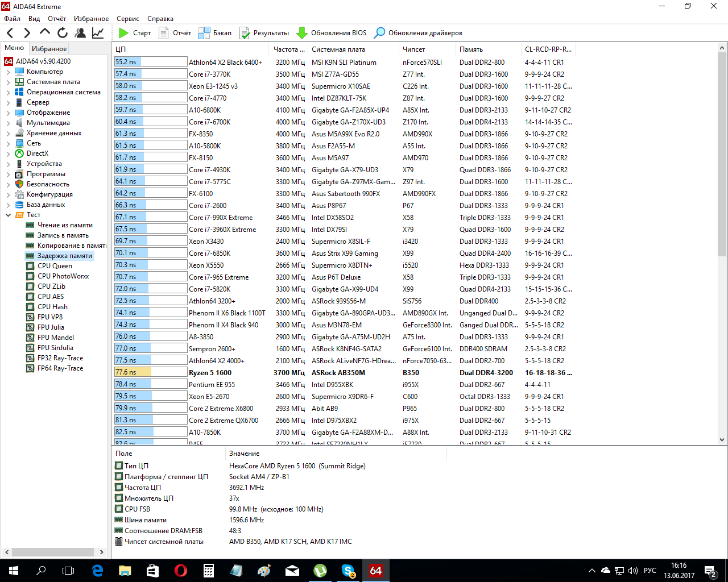This screenshot has height=582, width=728.
Task: Select the FP32 Ray-Trace benchmark icon
Action: (x=30, y=358)
